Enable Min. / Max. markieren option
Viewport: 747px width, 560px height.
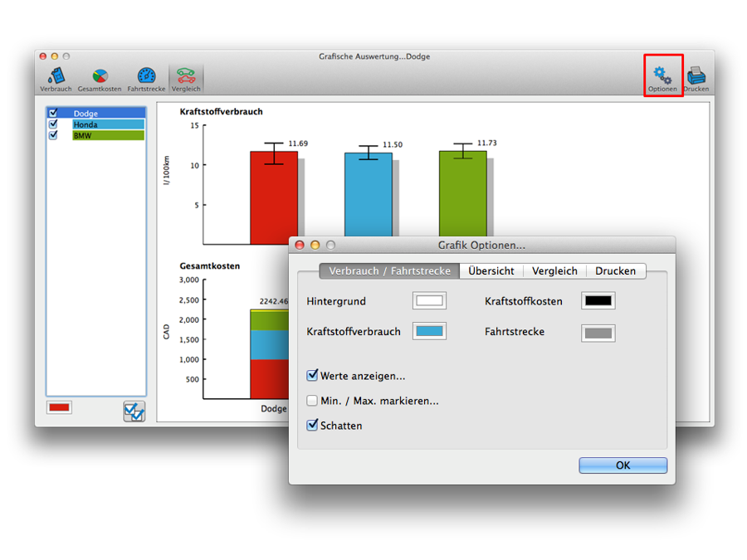click(313, 401)
